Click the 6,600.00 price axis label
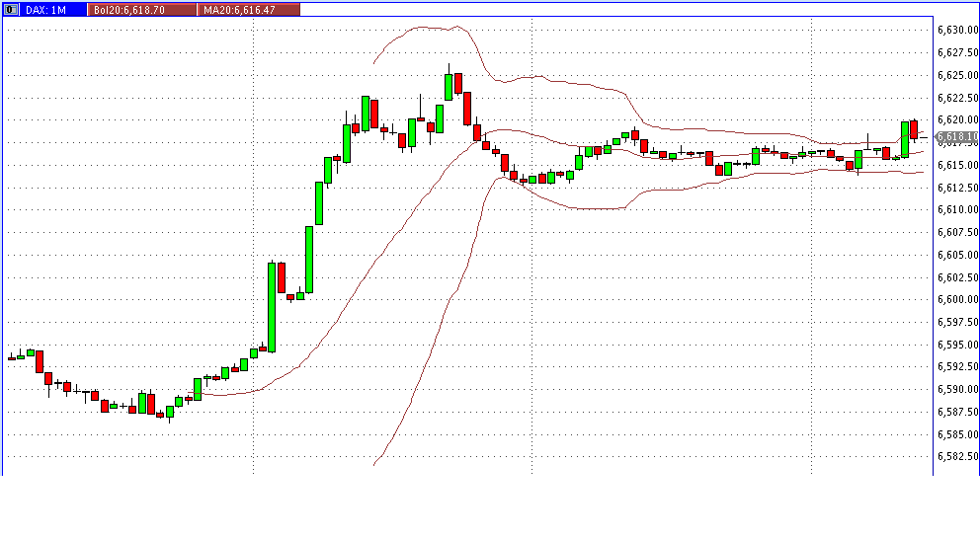Viewport: 980px width, 541px height. (x=957, y=300)
